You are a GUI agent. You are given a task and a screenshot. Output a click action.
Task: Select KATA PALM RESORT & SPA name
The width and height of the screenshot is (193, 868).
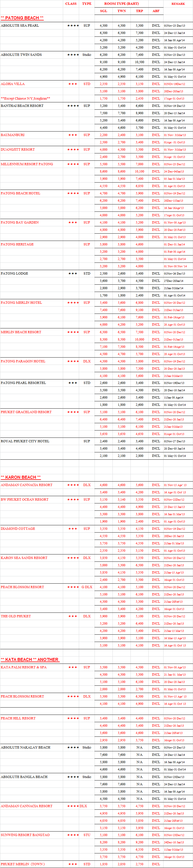(24, 667)
